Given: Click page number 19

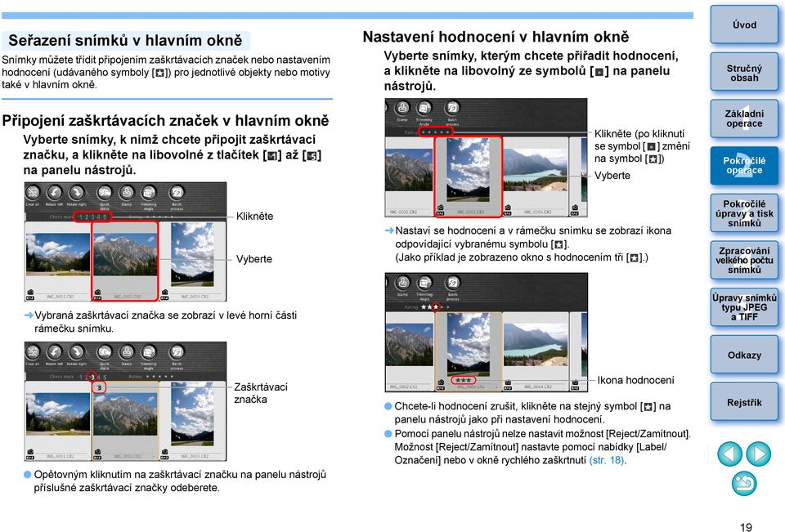Looking at the screenshot, I should 746,526.
